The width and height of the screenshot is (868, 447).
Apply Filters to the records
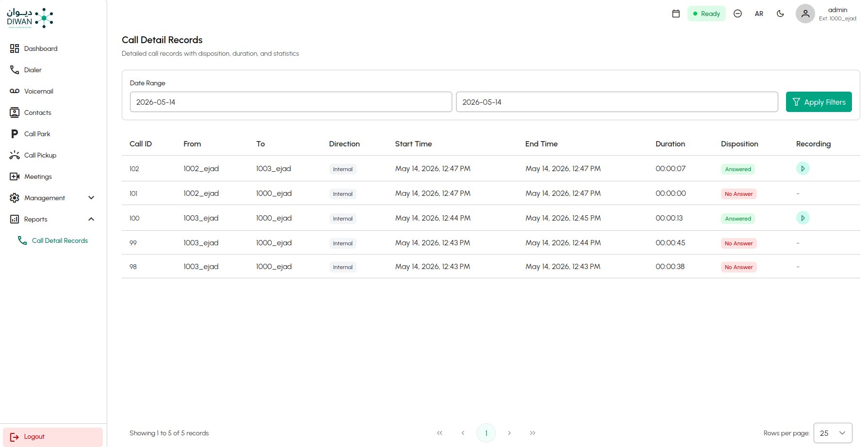(x=819, y=102)
